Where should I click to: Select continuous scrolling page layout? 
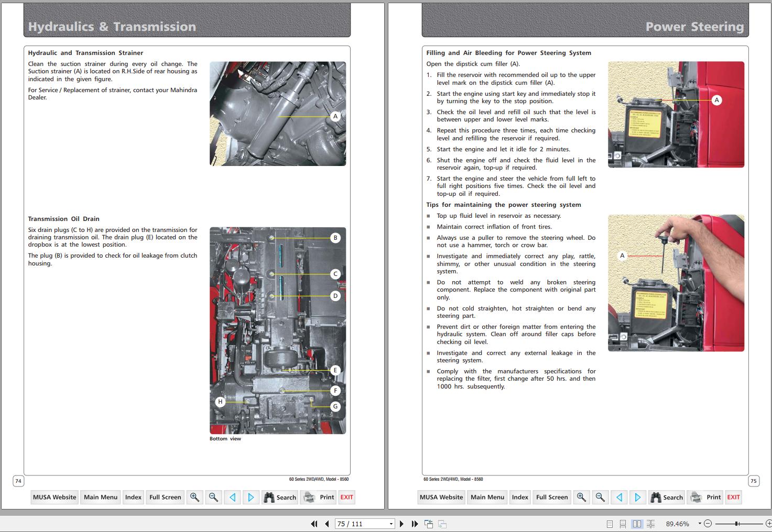(x=623, y=524)
